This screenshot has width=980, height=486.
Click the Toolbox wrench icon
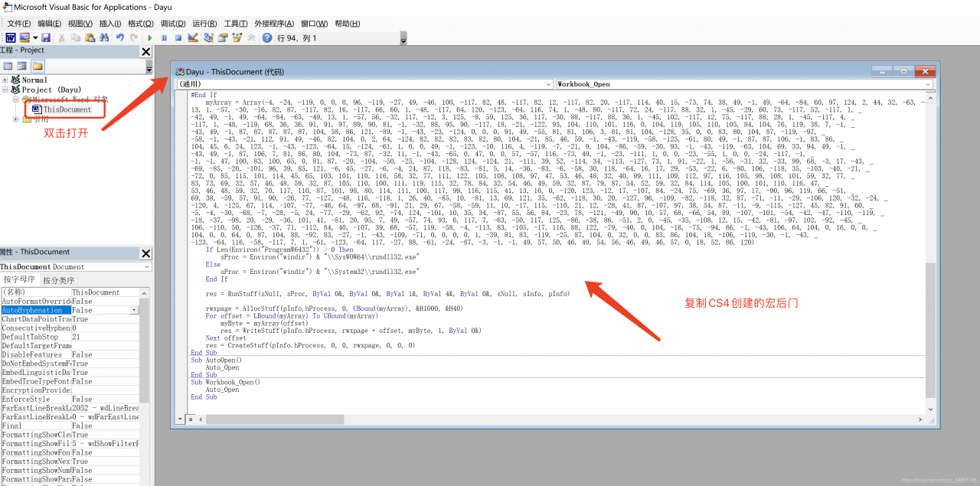pyautogui.click(x=251, y=38)
